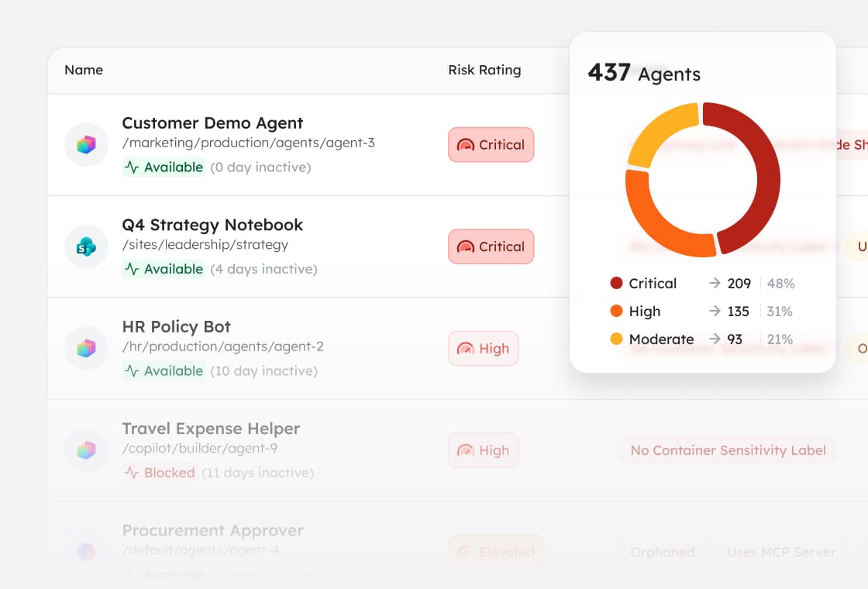Click the Moderate legend dot
This screenshot has width=868, height=589.
[616, 339]
